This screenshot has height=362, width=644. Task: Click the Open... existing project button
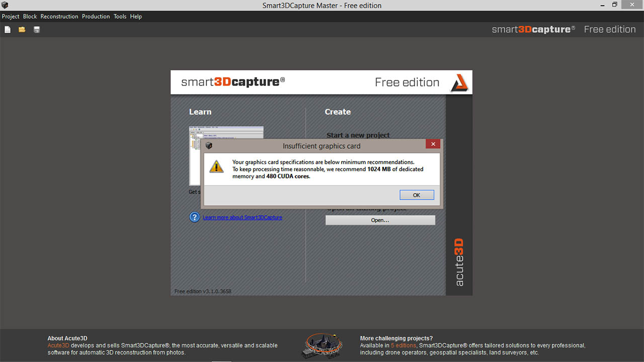tap(380, 220)
